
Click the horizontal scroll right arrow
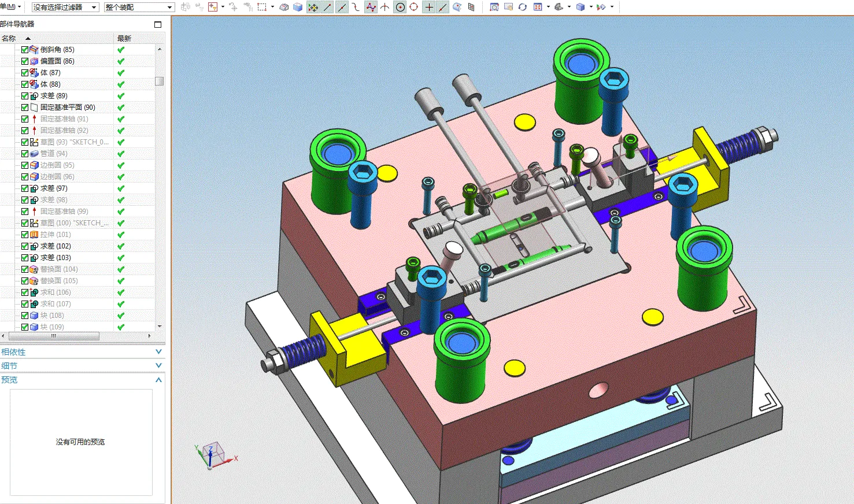coord(150,336)
